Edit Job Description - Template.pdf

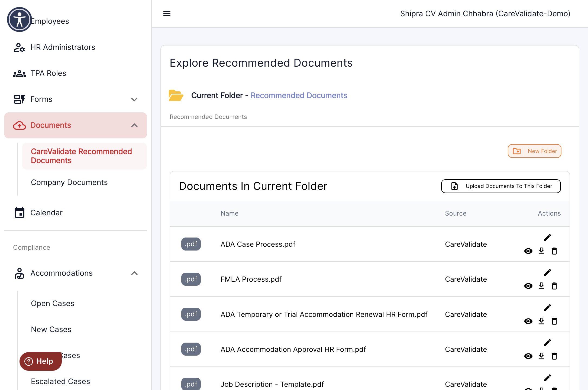(x=548, y=378)
